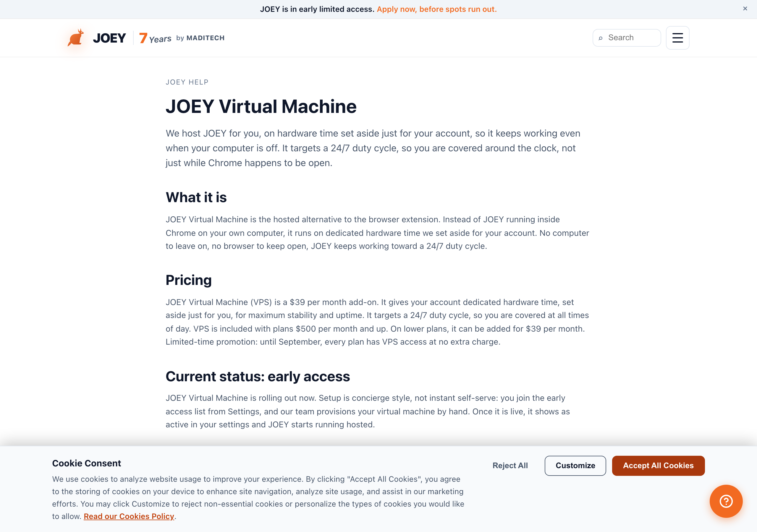Click the "7 Years" badge
This screenshot has width=757, height=532.
[x=155, y=38]
